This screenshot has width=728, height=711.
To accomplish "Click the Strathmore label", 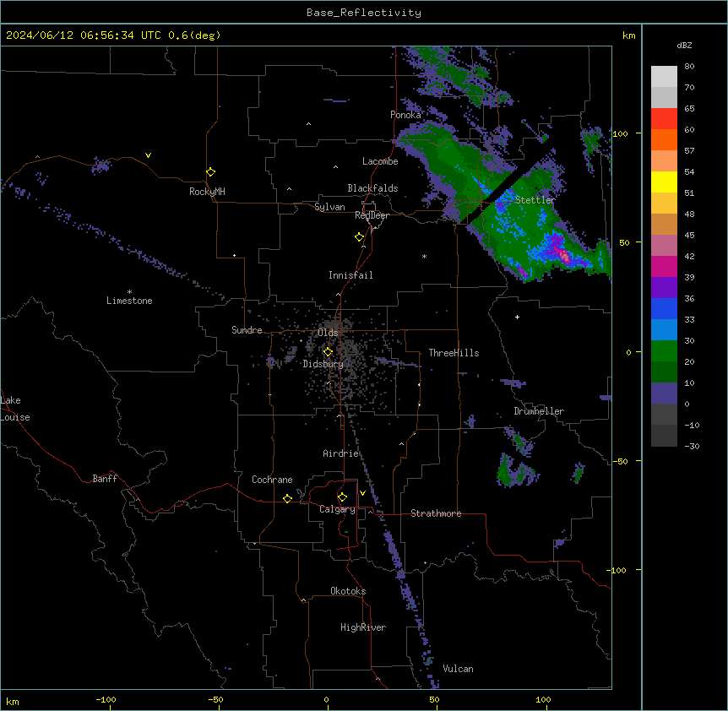I will point(436,513).
